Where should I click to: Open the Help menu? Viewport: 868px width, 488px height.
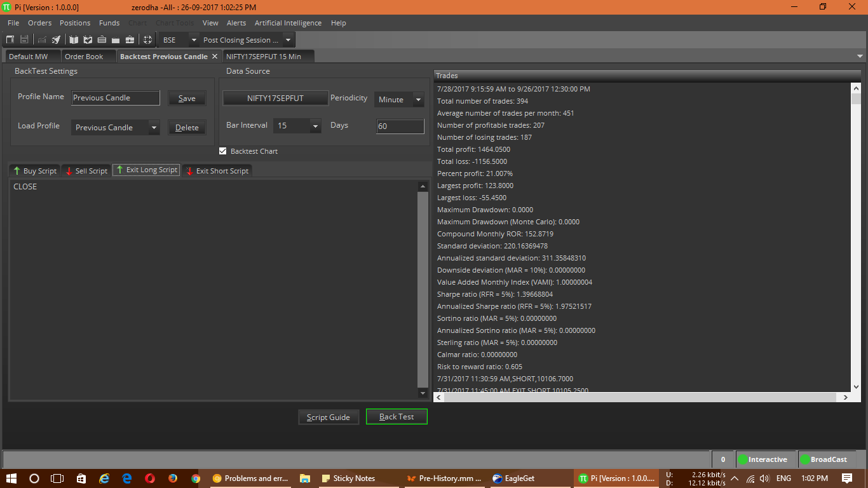pyautogui.click(x=339, y=23)
